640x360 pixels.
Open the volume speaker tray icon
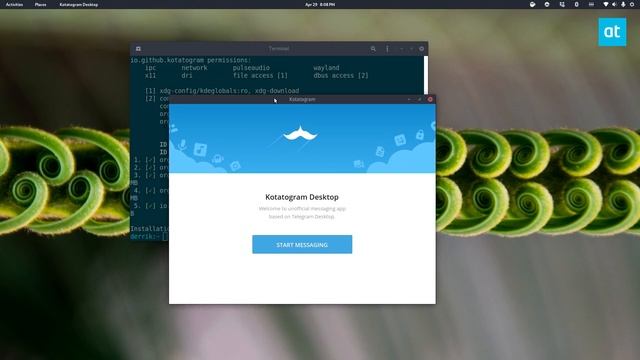[x=614, y=4]
